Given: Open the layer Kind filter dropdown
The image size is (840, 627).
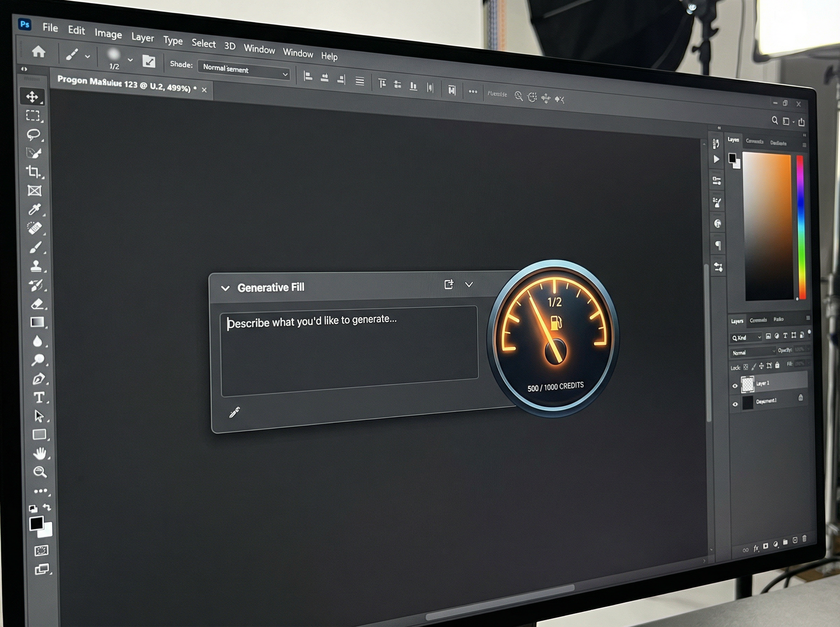Looking at the screenshot, I should (746, 337).
